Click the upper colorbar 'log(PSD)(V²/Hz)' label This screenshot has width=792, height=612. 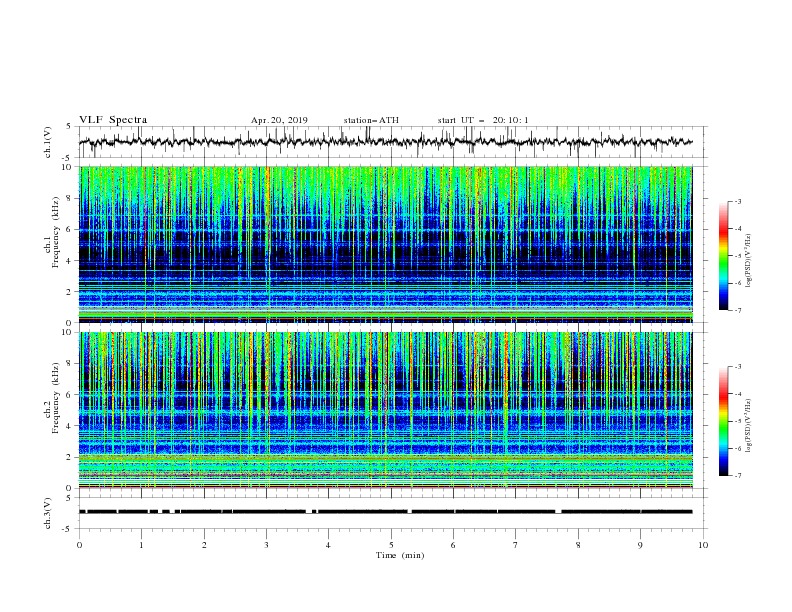click(x=749, y=261)
